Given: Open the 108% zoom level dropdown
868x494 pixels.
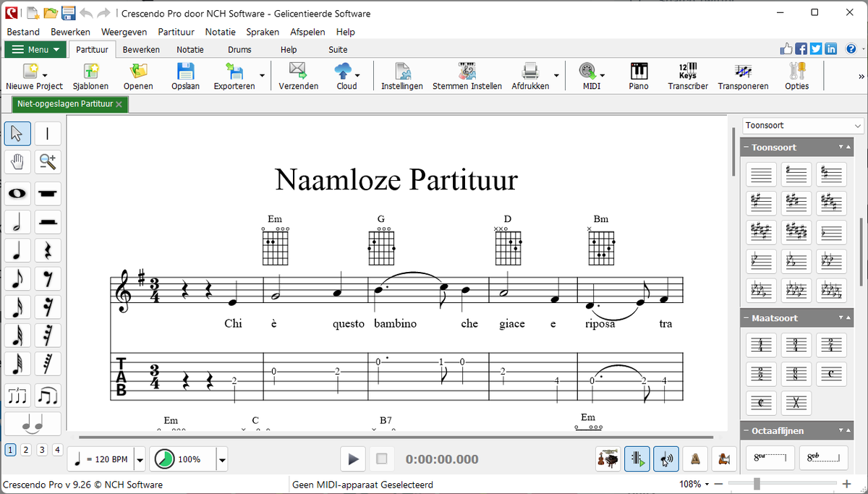Looking at the screenshot, I should 706,485.
